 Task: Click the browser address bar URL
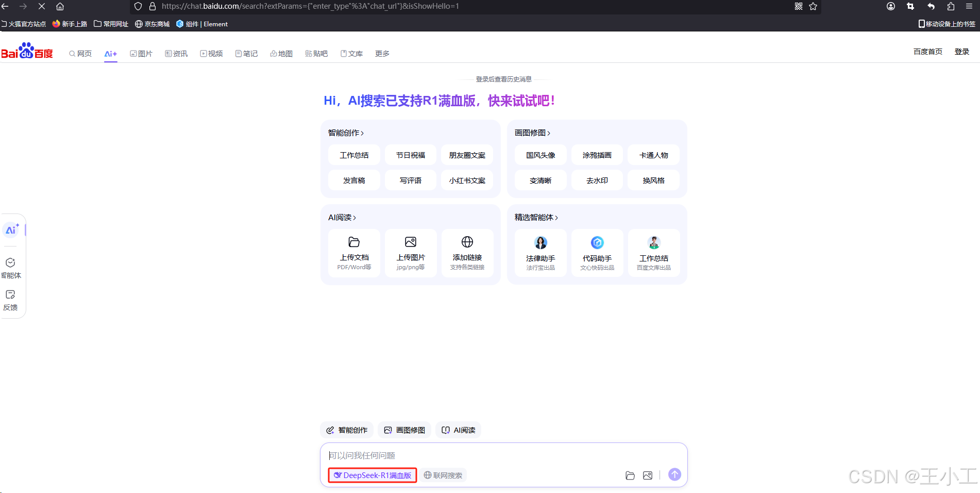tap(310, 6)
